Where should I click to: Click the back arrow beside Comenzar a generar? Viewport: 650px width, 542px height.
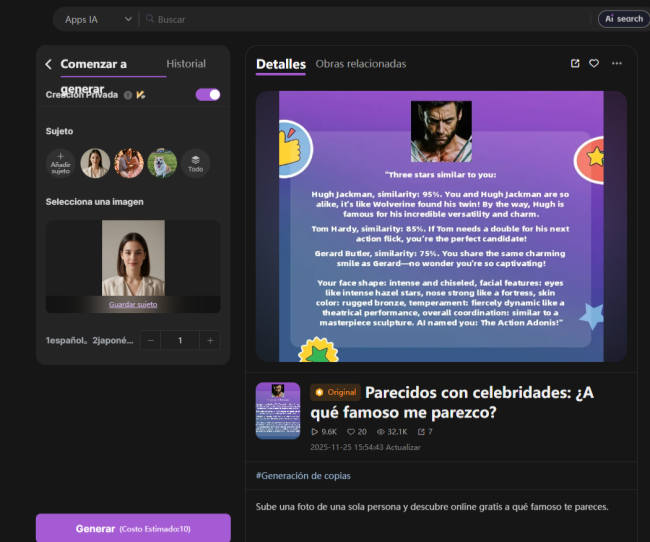click(x=48, y=64)
